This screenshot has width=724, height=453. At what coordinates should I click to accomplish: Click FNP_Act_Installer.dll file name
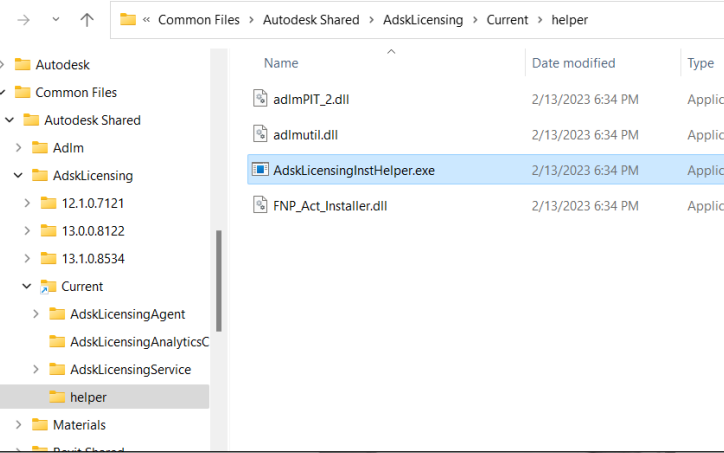tap(330, 206)
